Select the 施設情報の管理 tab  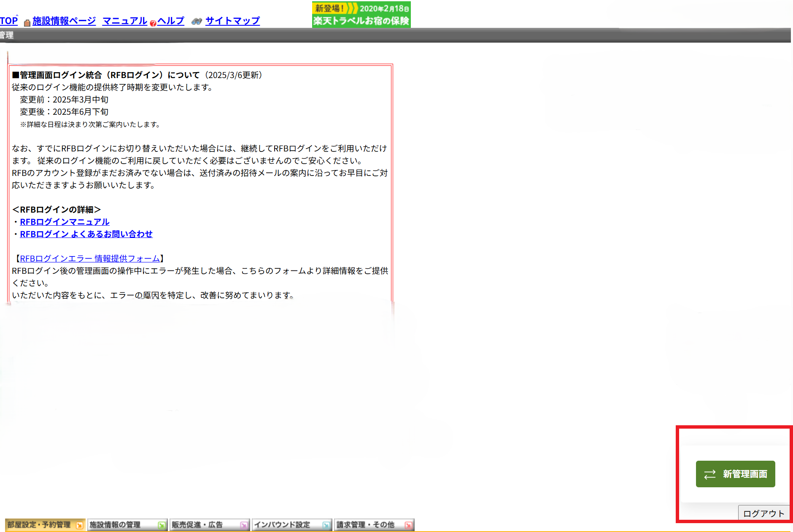pos(127,525)
